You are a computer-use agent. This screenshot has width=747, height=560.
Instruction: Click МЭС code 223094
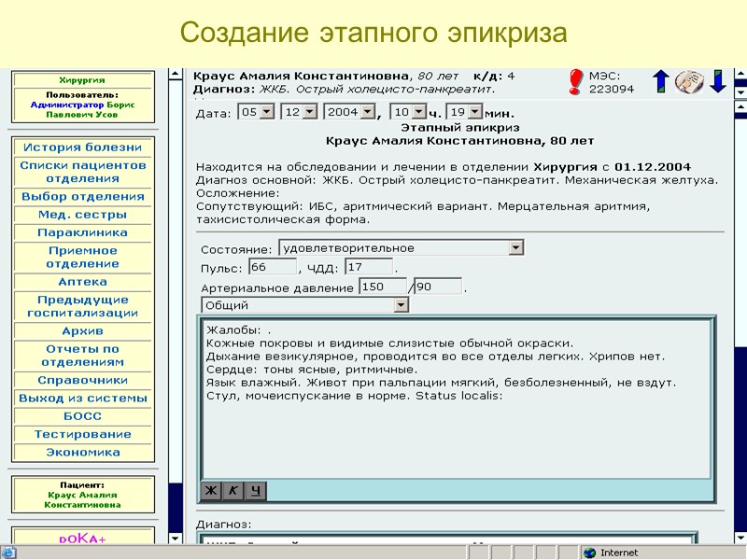(612, 89)
